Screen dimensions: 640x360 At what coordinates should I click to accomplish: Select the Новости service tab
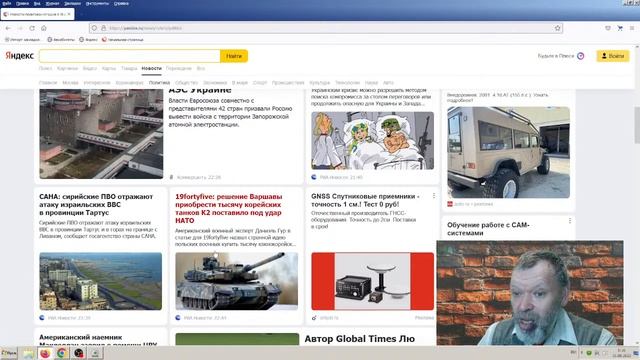(151, 68)
